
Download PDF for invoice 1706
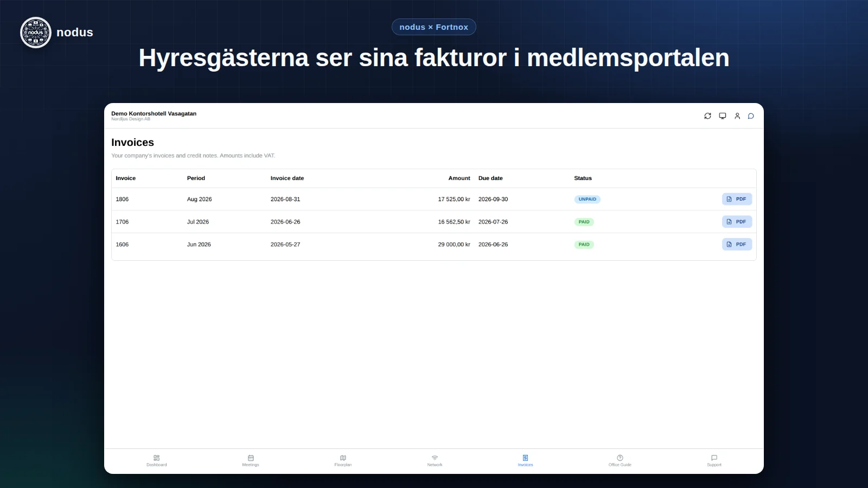737,222
